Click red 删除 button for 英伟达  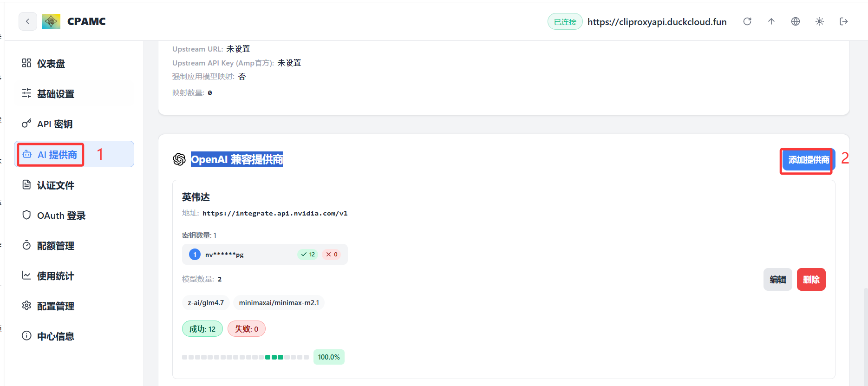coord(811,279)
